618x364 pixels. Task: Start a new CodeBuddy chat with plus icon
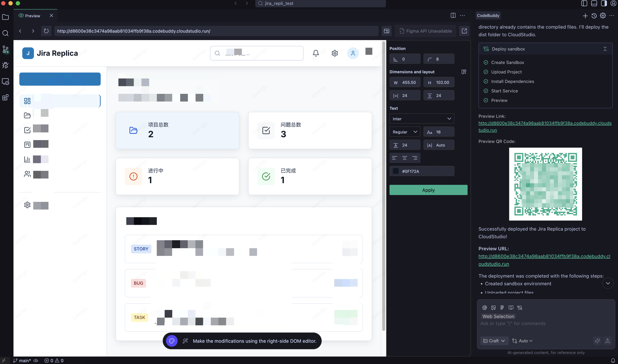585,16
